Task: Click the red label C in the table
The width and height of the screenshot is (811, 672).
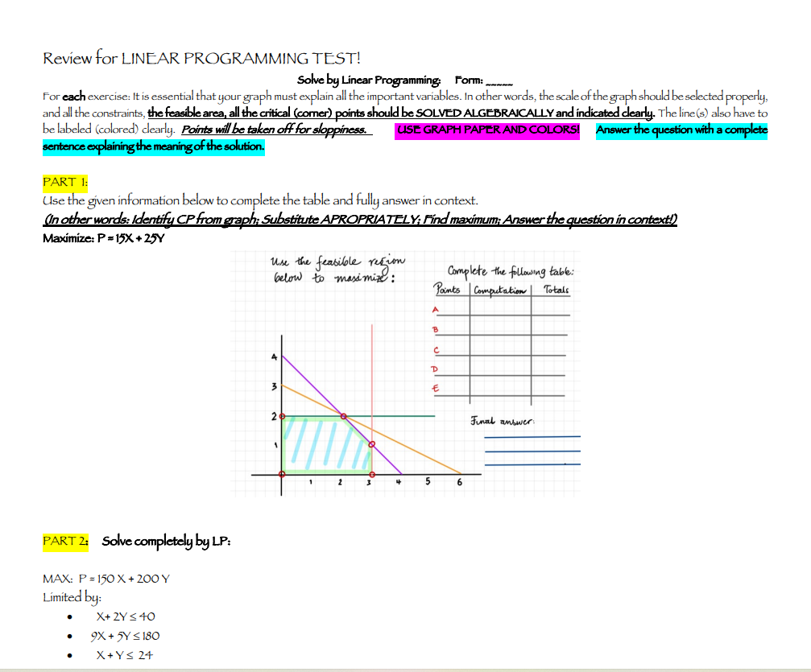Action: tap(437, 350)
